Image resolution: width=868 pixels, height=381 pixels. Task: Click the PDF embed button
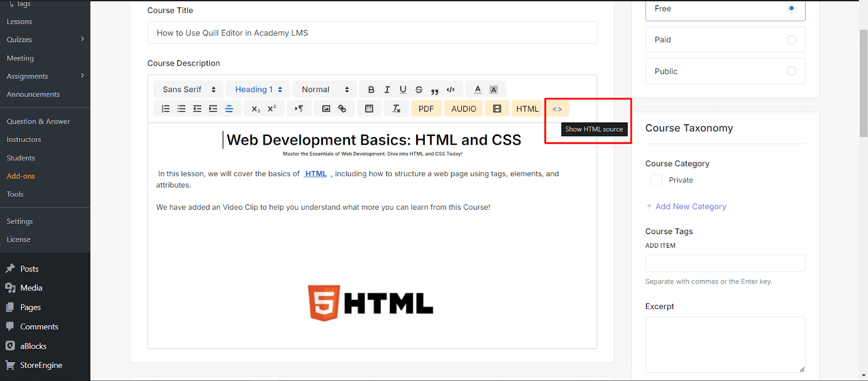[x=426, y=109]
